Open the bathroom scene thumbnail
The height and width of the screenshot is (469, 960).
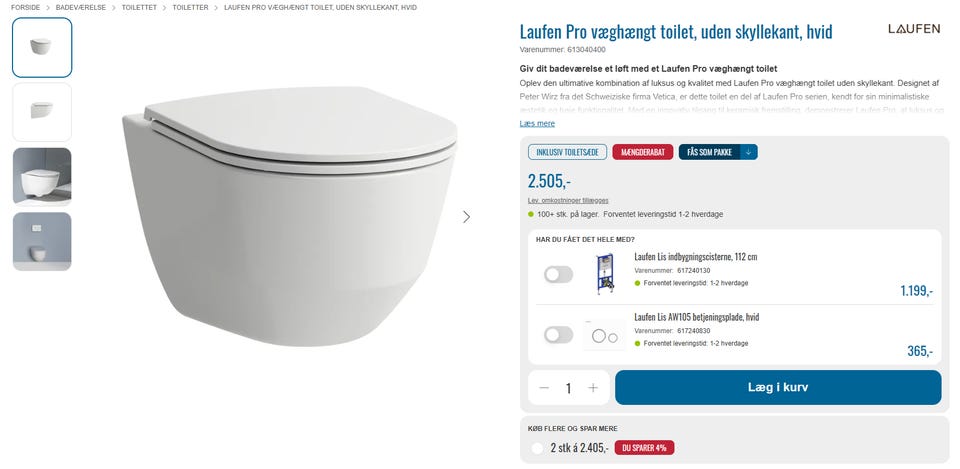pos(42,177)
